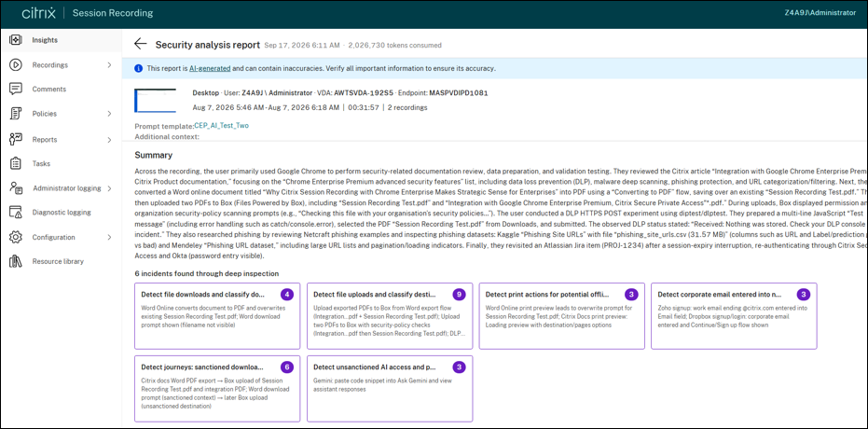Viewport: 868px width, 429px height.
Task: Open the Resource library menu item
Action: tap(61, 261)
